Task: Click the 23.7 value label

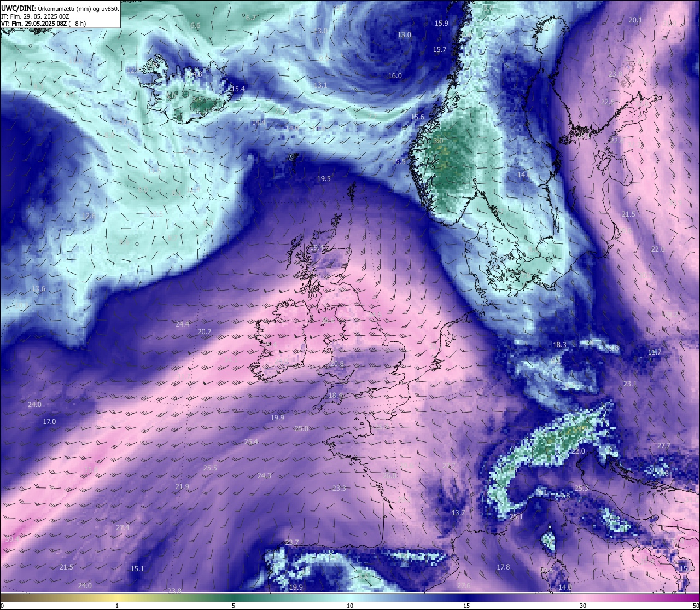Action: [x=292, y=542]
